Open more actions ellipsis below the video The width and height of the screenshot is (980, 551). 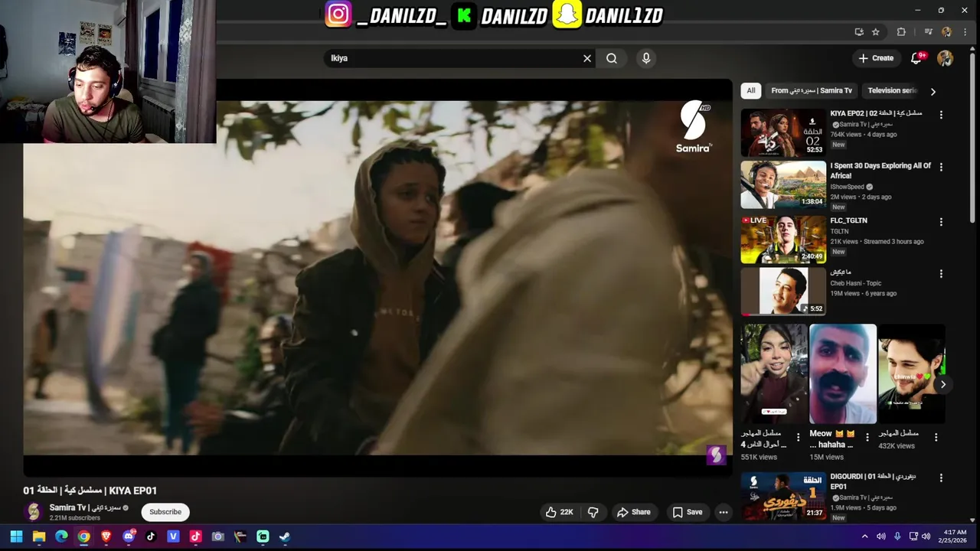tap(723, 512)
